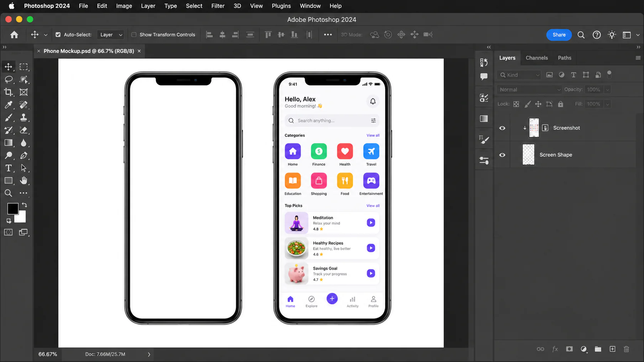Open the Layers panel hamburger menu
Image resolution: width=644 pixels, height=362 pixels.
[x=638, y=58]
